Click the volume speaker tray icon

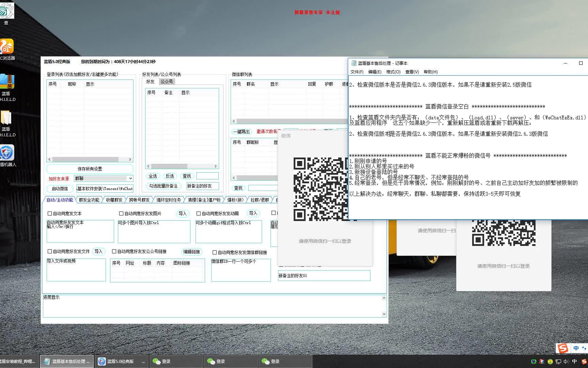coord(566,362)
